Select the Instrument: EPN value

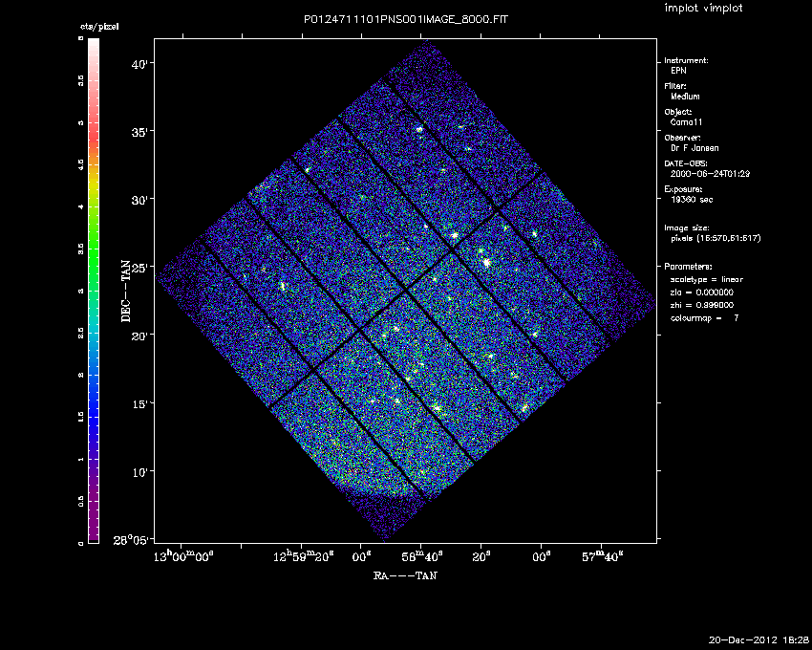coord(677,71)
